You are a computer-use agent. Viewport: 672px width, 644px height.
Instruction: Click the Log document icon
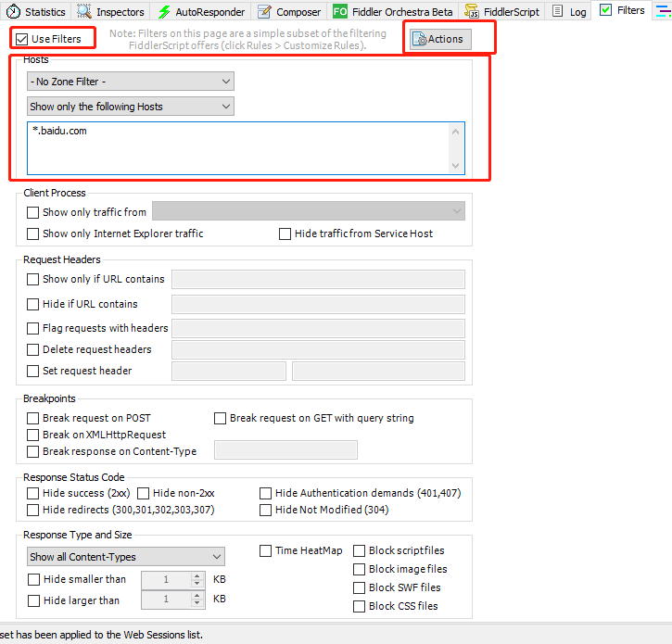pyautogui.click(x=558, y=12)
